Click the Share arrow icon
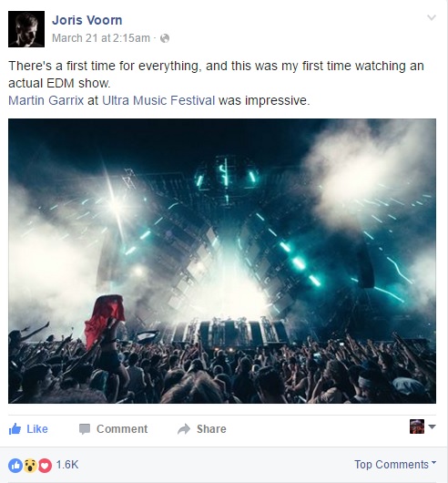Viewport: 448px width, 483px height. coord(184,429)
